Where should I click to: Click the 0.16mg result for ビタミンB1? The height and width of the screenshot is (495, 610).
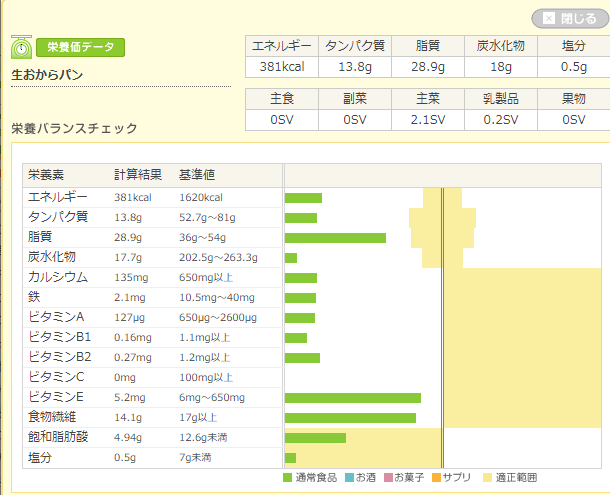133,338
